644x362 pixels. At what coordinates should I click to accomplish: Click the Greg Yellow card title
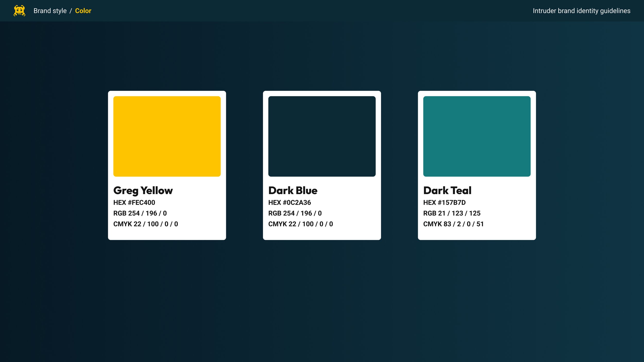point(143,191)
